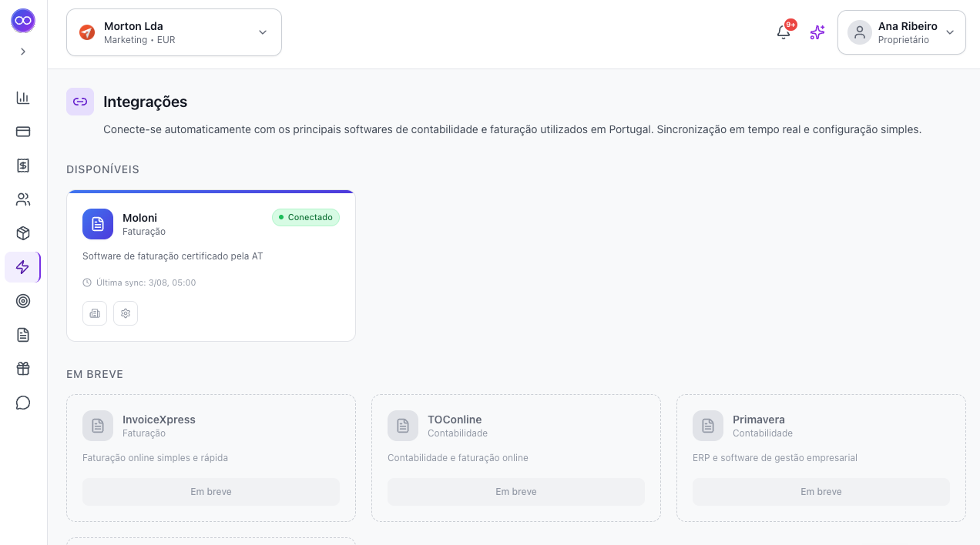Screen dimensions: 980x545
Task: Click the purple sparkles AI icon
Action: pyautogui.click(x=817, y=32)
